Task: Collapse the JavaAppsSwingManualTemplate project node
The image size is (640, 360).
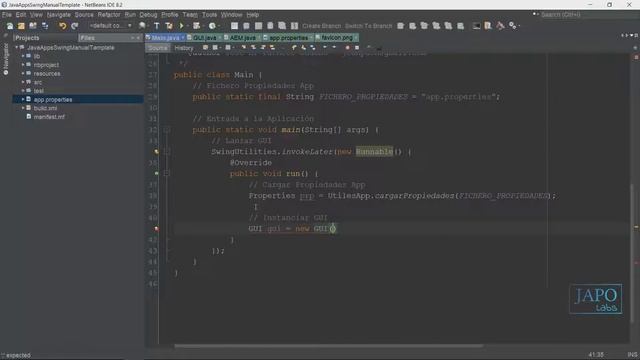Action: click(x=17, y=48)
